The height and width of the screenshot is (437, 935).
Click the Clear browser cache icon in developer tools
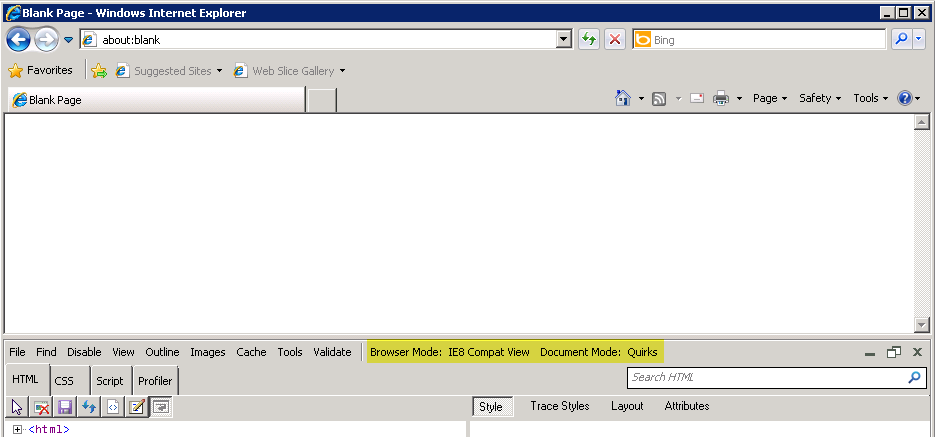click(x=41, y=407)
